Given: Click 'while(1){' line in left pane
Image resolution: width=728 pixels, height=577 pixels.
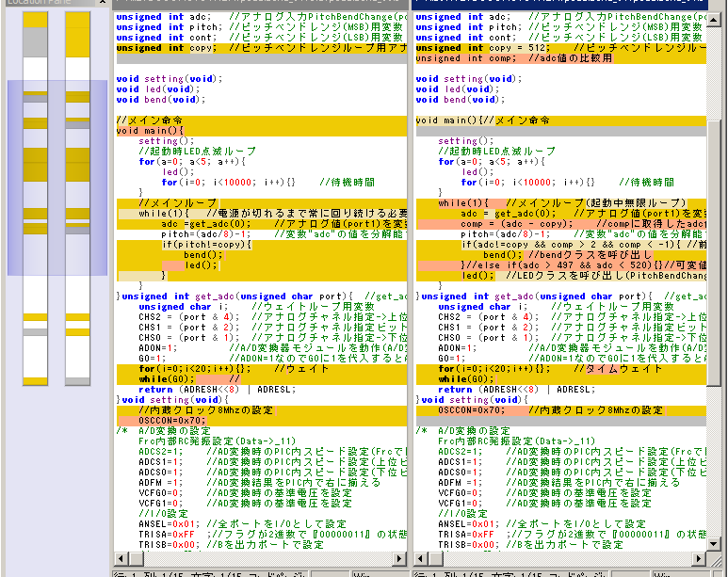Looking at the screenshot, I should [x=262, y=214].
